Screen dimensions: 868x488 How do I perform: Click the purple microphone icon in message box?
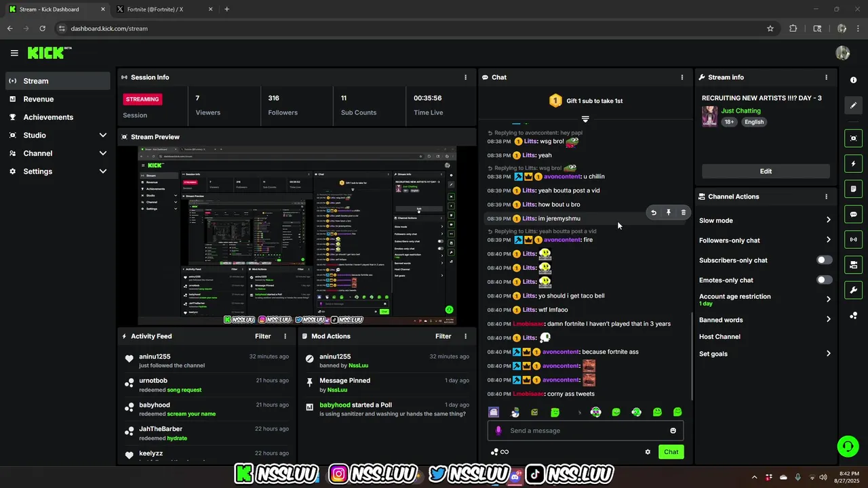coord(498,430)
